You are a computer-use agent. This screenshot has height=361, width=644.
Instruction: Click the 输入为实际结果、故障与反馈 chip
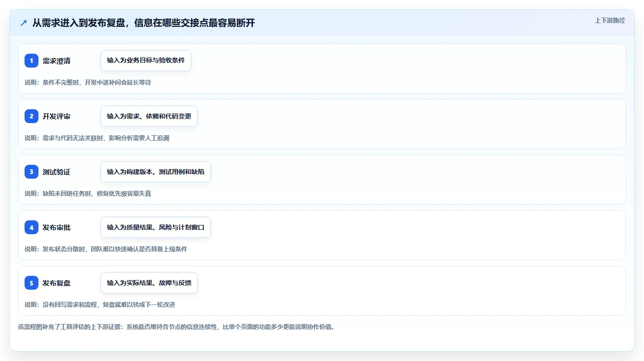point(149,283)
